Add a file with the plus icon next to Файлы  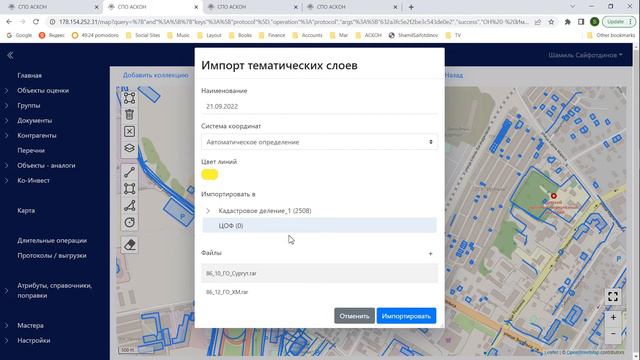click(x=430, y=253)
